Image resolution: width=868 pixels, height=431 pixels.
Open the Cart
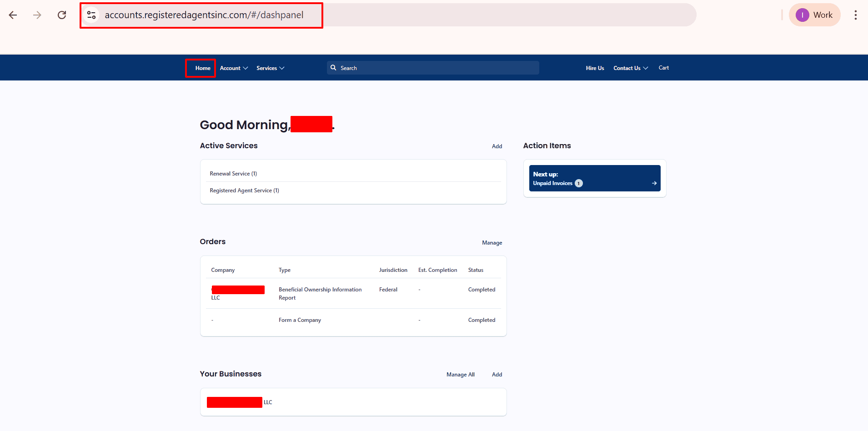[663, 68]
